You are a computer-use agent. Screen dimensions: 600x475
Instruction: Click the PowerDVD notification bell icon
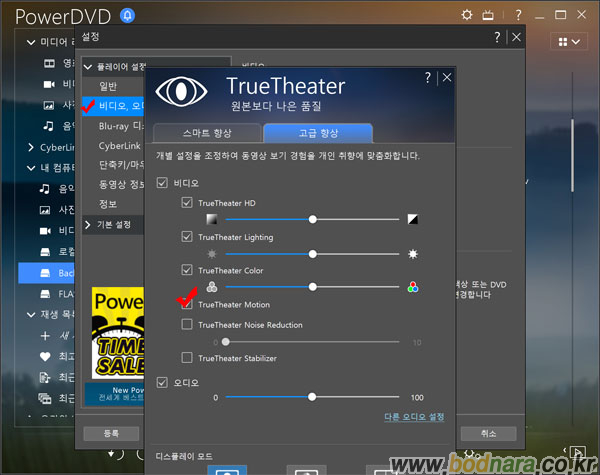pyautogui.click(x=127, y=15)
